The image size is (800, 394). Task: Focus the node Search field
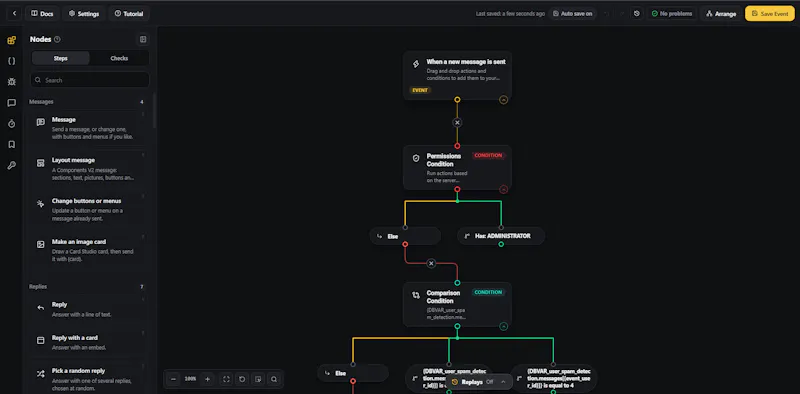pyautogui.click(x=90, y=80)
